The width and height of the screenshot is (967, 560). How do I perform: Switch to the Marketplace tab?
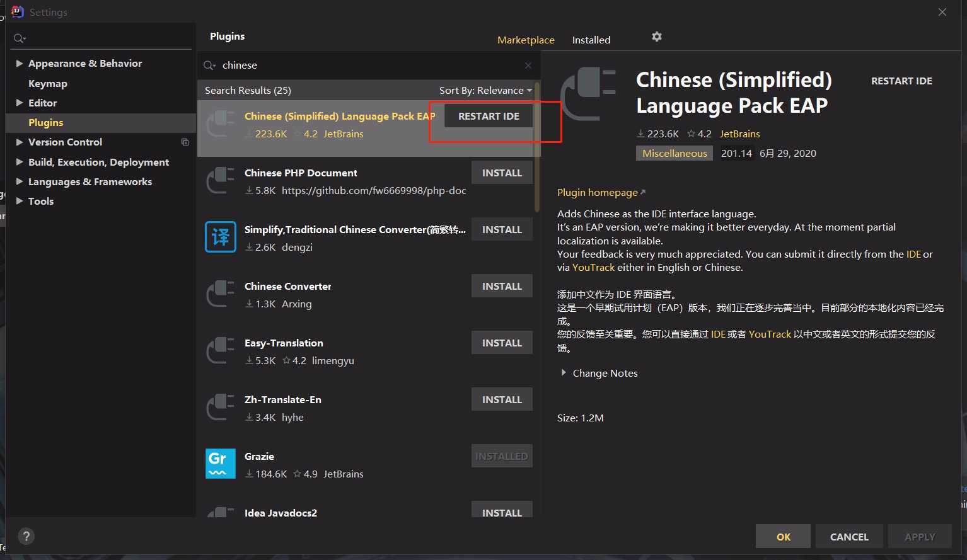coord(526,40)
